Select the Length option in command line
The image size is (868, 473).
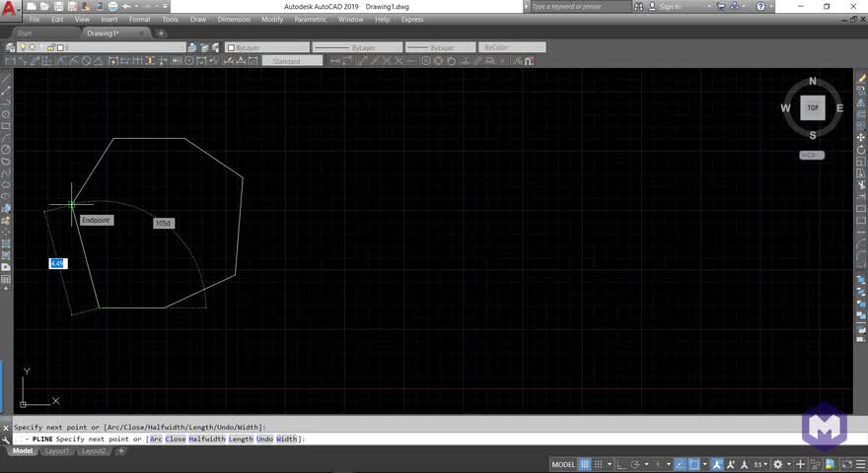tap(241, 439)
